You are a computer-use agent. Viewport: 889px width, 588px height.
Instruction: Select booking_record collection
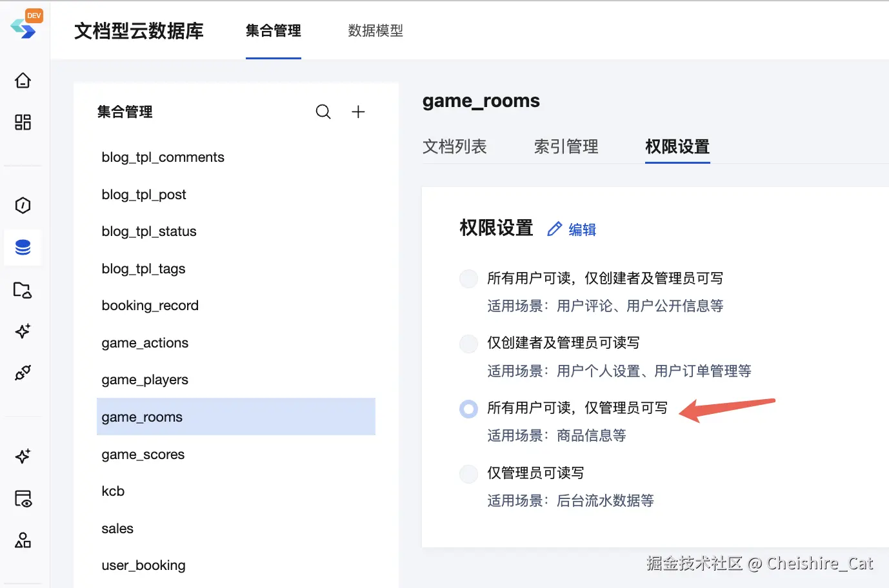[236, 306]
